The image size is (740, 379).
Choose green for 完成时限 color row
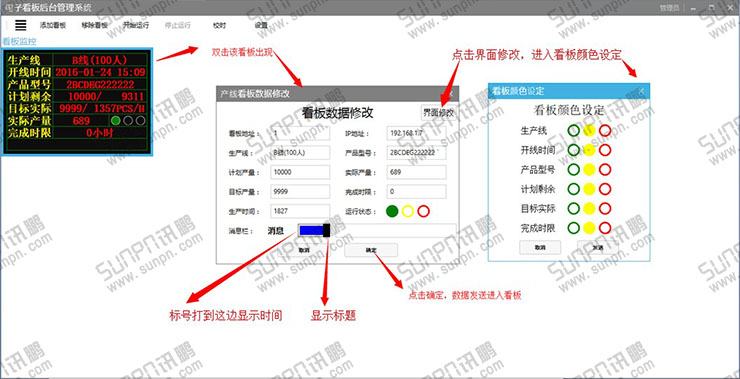pos(573,228)
